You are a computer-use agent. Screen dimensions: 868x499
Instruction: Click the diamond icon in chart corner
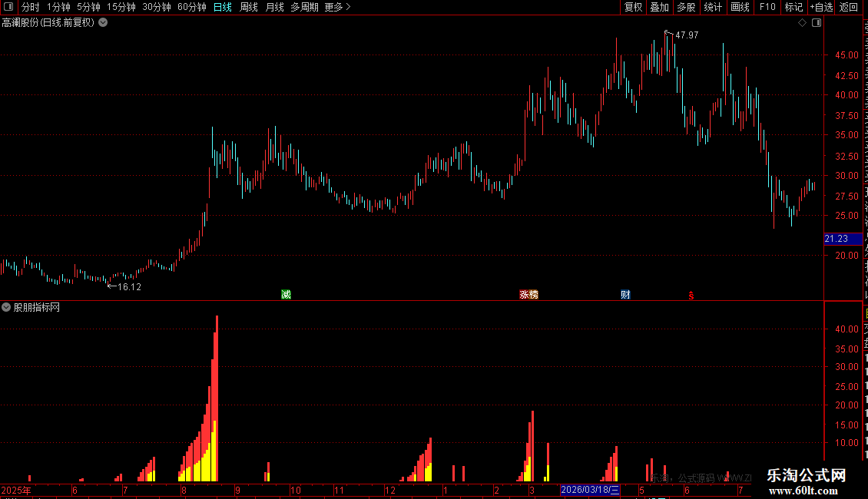(x=802, y=23)
